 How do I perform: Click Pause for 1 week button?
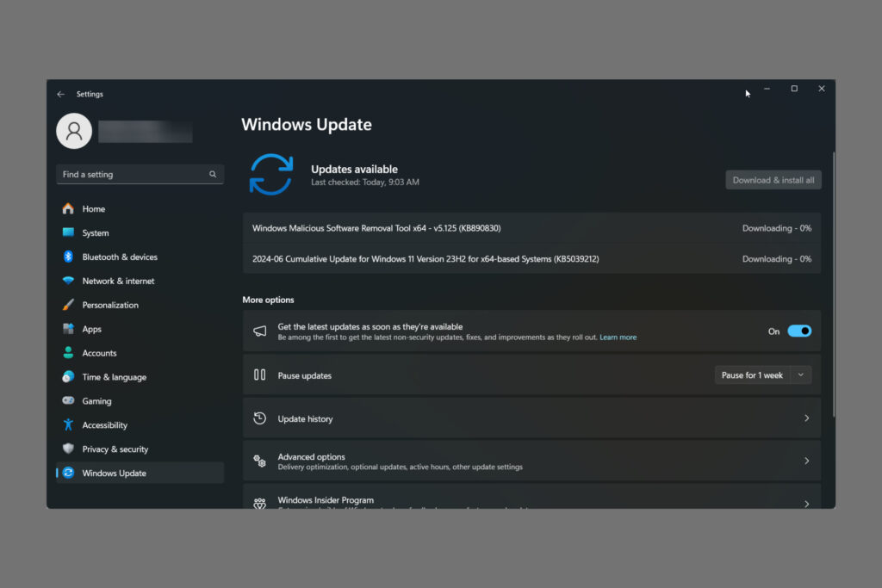[x=752, y=375]
